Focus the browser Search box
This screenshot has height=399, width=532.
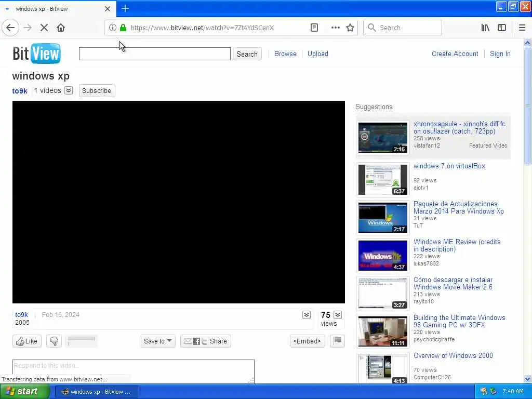point(403,28)
